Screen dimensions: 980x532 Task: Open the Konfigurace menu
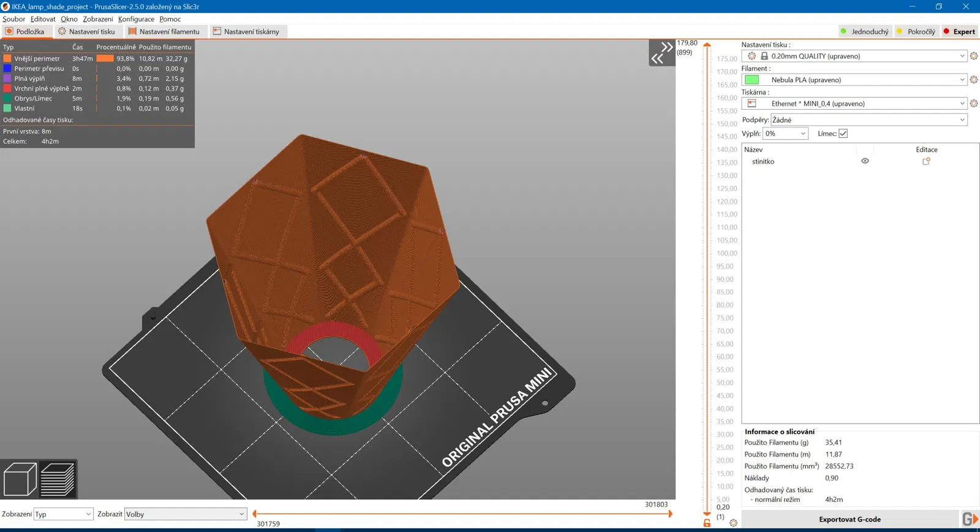click(136, 19)
